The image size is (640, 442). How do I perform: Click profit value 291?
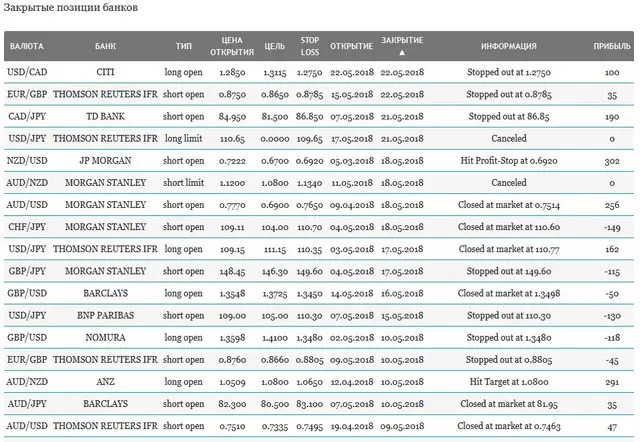click(x=612, y=382)
